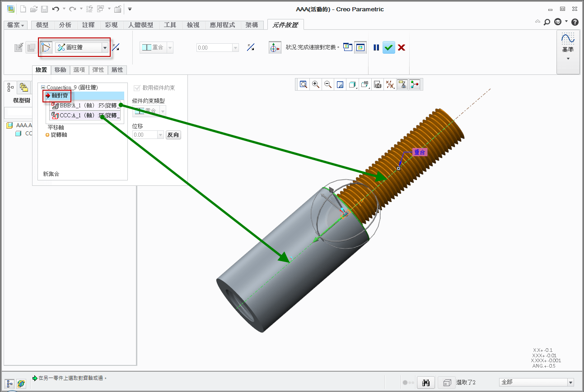Viewport: 584px width, 392px height.
Task: Click the green checkmark to accept placement
Action: pyautogui.click(x=388, y=47)
